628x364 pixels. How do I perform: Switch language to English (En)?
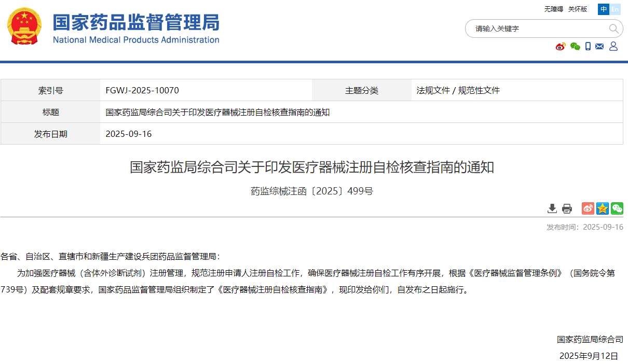click(x=615, y=9)
